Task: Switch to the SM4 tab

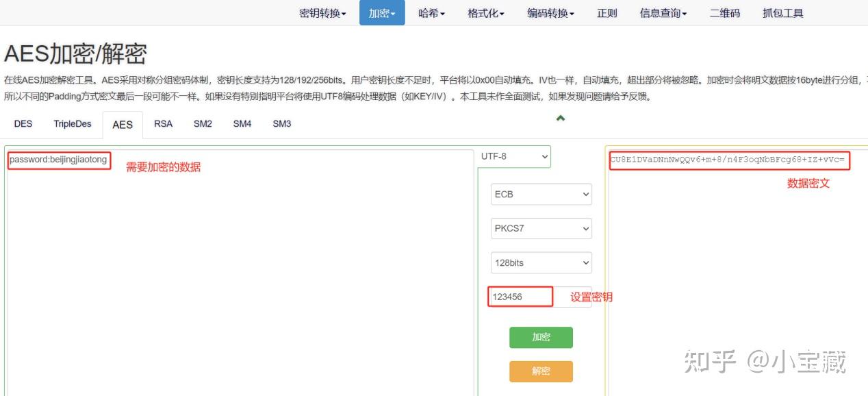Action: [x=242, y=124]
